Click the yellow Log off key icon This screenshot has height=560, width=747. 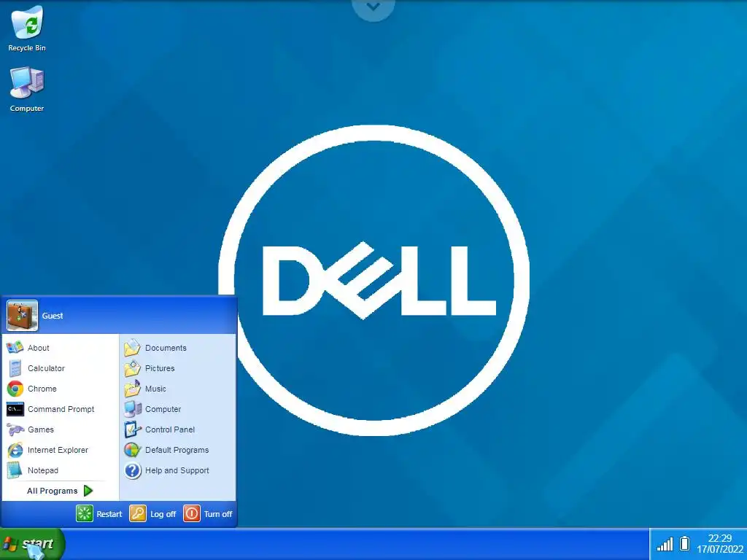138,514
